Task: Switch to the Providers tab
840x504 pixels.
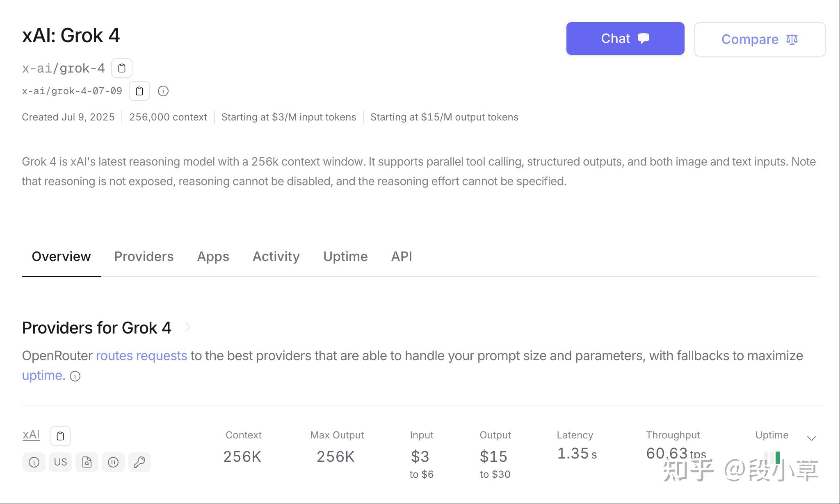Action: click(x=144, y=257)
